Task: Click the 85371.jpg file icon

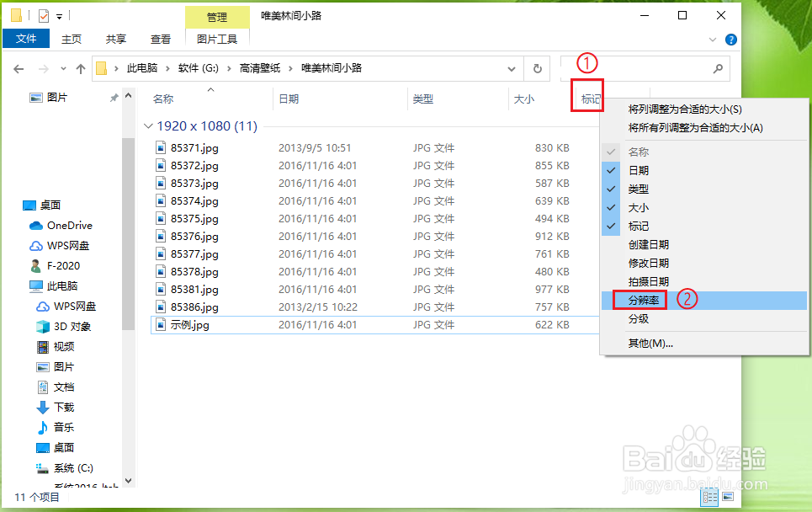Action: point(161,147)
